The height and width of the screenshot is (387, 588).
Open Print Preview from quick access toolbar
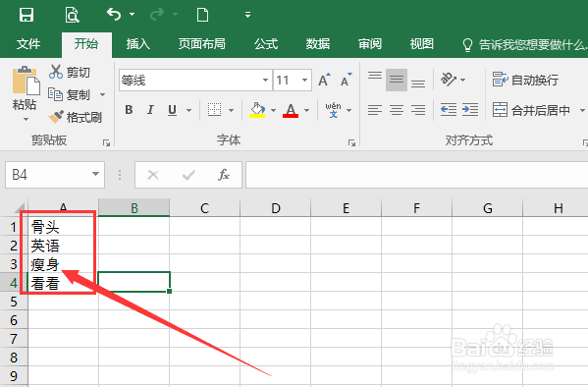tap(72, 15)
